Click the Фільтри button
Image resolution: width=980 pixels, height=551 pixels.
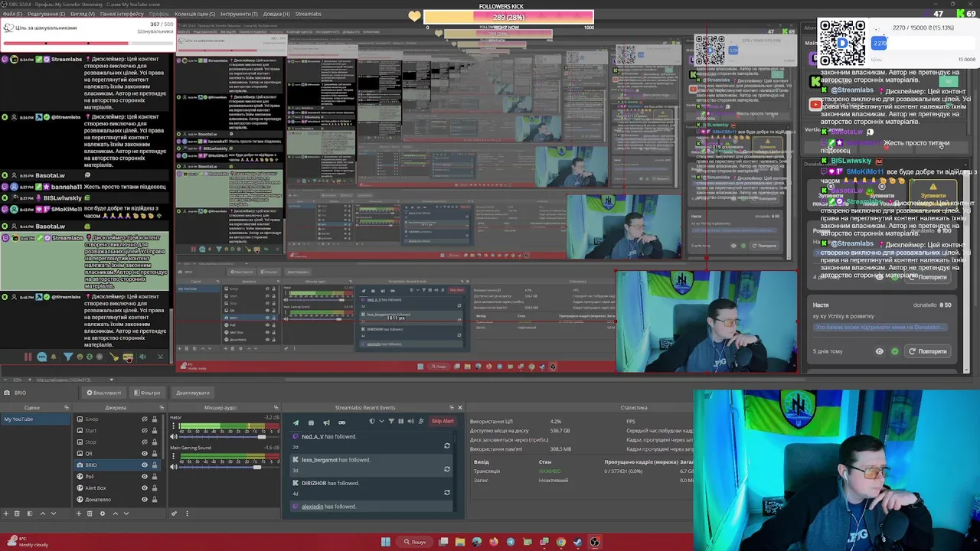click(148, 393)
